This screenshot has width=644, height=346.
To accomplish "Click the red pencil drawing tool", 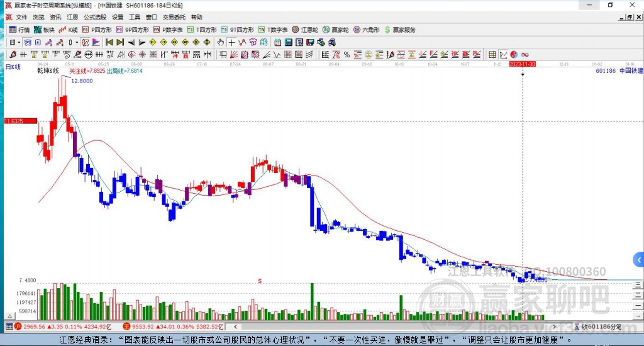I will tap(13, 54).
